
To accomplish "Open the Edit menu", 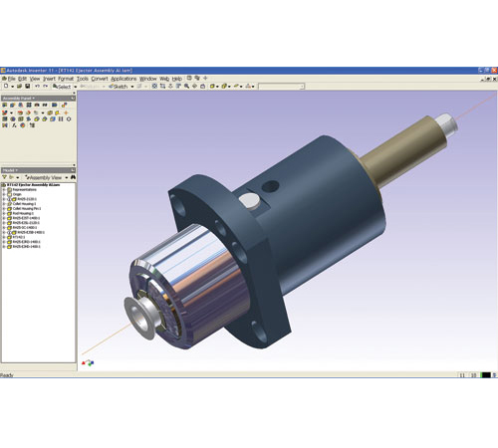I will [x=22, y=79].
